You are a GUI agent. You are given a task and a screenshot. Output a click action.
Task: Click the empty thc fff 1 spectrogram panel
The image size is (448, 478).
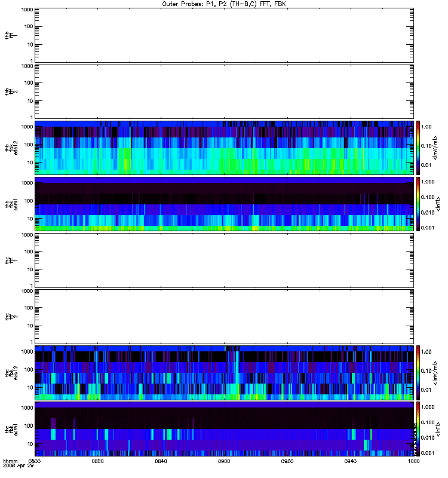224,261
